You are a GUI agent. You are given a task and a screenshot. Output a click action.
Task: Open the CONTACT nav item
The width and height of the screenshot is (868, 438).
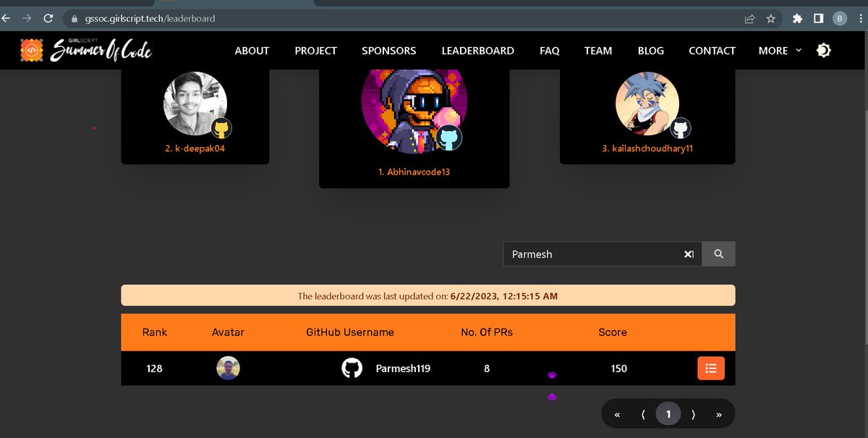pyautogui.click(x=712, y=51)
